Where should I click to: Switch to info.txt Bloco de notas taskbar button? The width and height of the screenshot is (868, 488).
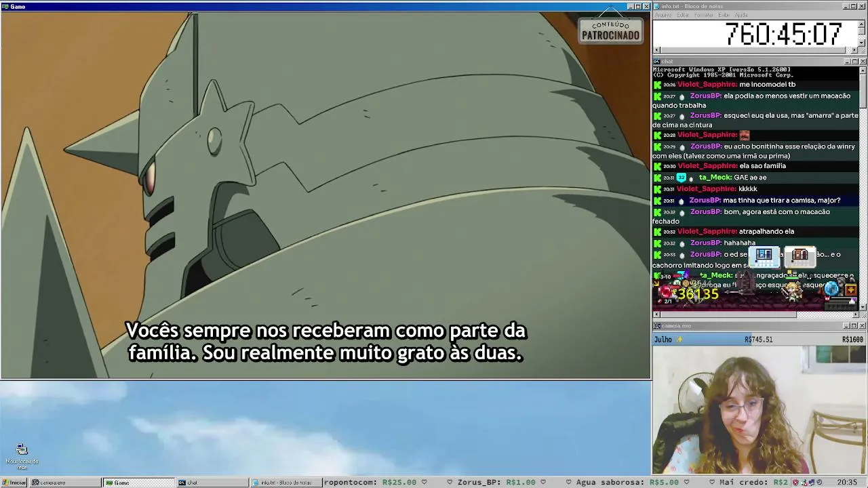(285, 483)
